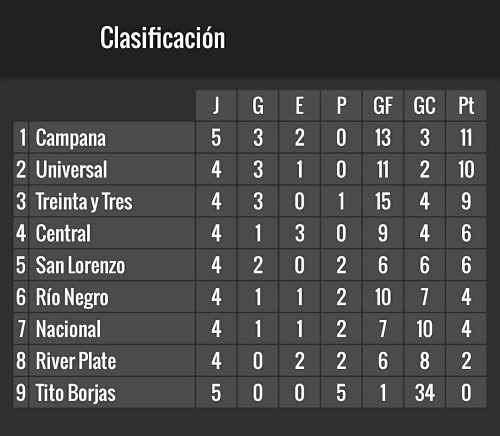Screen dimensions: 500x436
Task: Click the Central team name
Action: 63,233
